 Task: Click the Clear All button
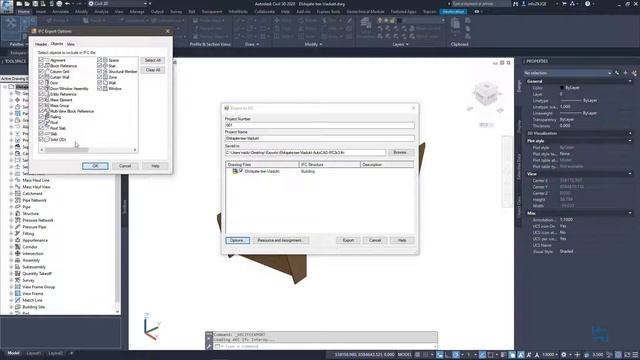pos(153,70)
